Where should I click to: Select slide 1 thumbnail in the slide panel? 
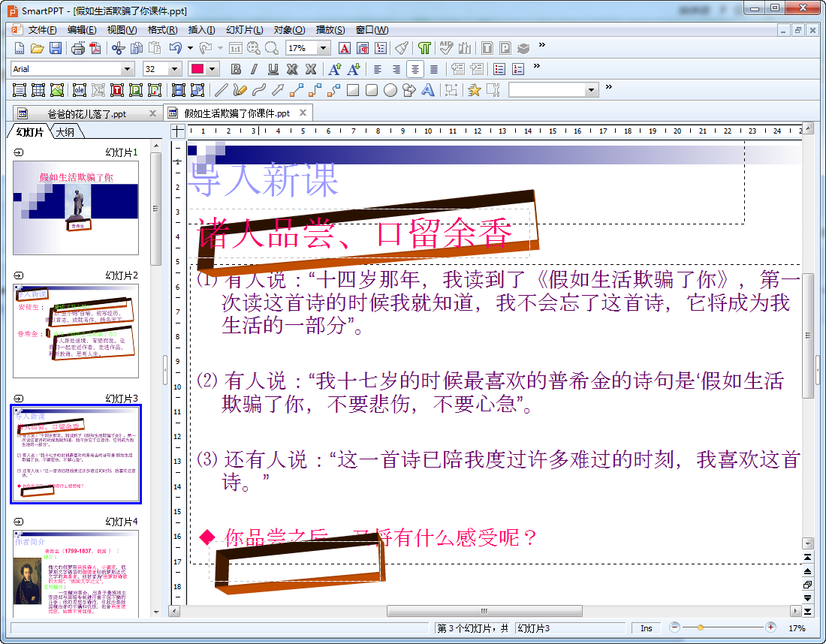pos(76,208)
